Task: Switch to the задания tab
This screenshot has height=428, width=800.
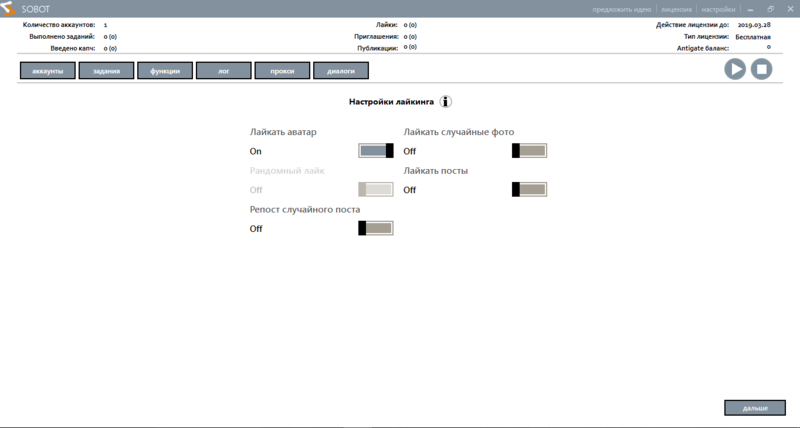Action: (x=107, y=71)
